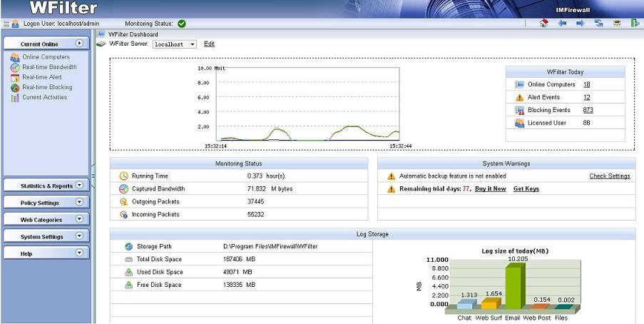
Task: Click the back arrow toolbar icon
Action: (562, 24)
